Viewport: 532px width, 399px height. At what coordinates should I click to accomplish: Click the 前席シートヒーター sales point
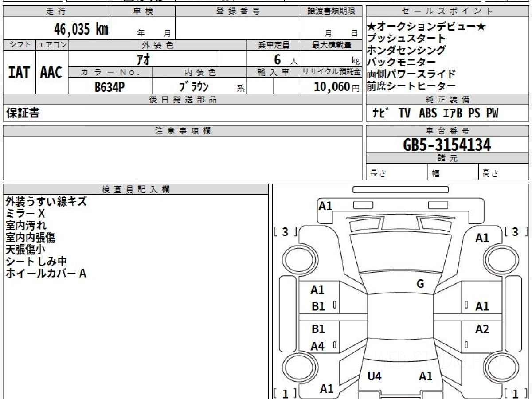[x=411, y=86]
